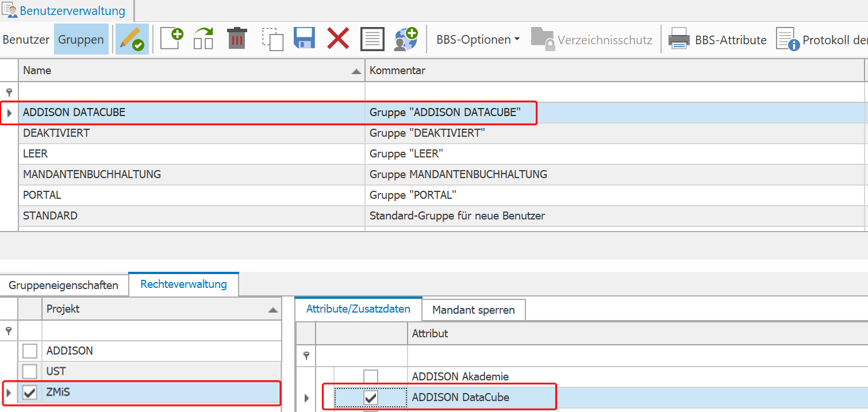Click the trash can delete icon
The height and width of the screenshot is (412, 868).
click(x=236, y=39)
